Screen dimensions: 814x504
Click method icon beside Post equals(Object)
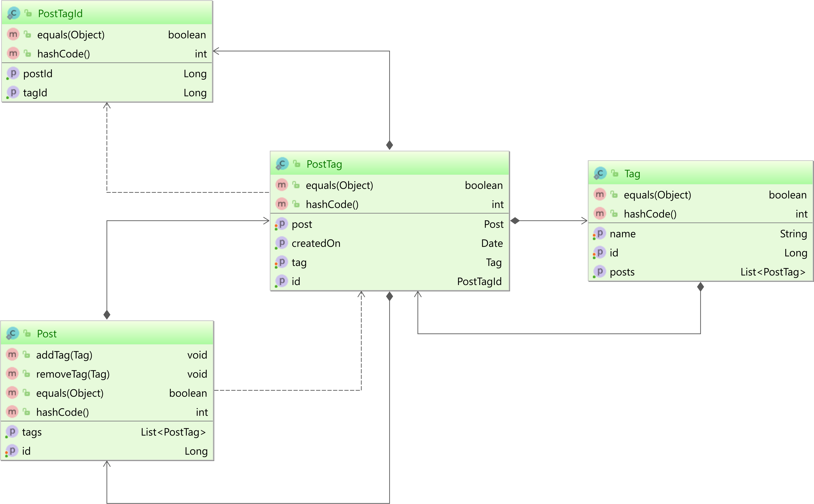click(x=12, y=393)
